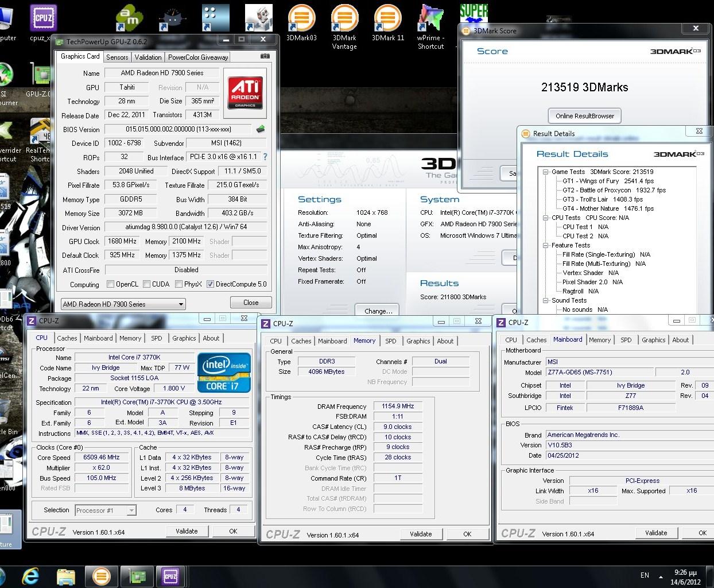Click Validate in the right CPU-Z mainboard window

click(x=656, y=533)
